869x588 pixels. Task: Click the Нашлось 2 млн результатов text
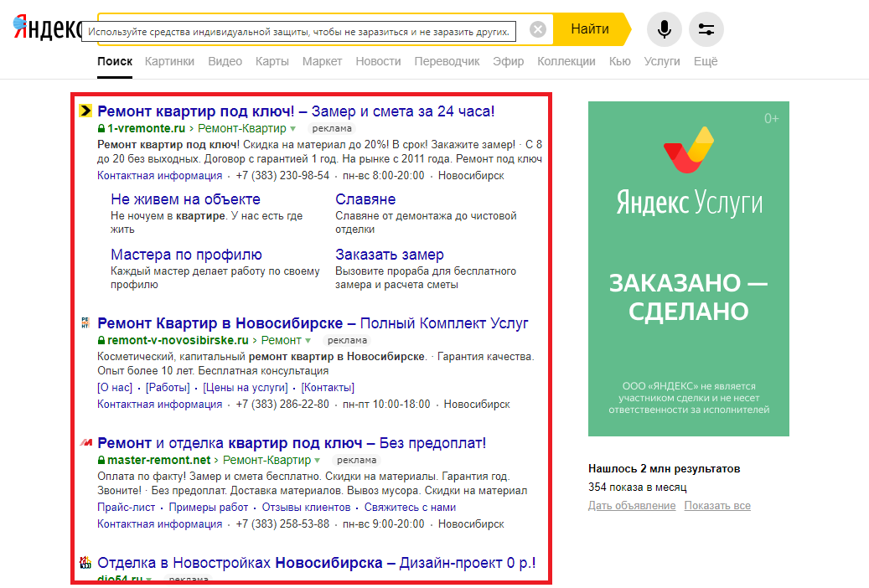tap(664, 469)
